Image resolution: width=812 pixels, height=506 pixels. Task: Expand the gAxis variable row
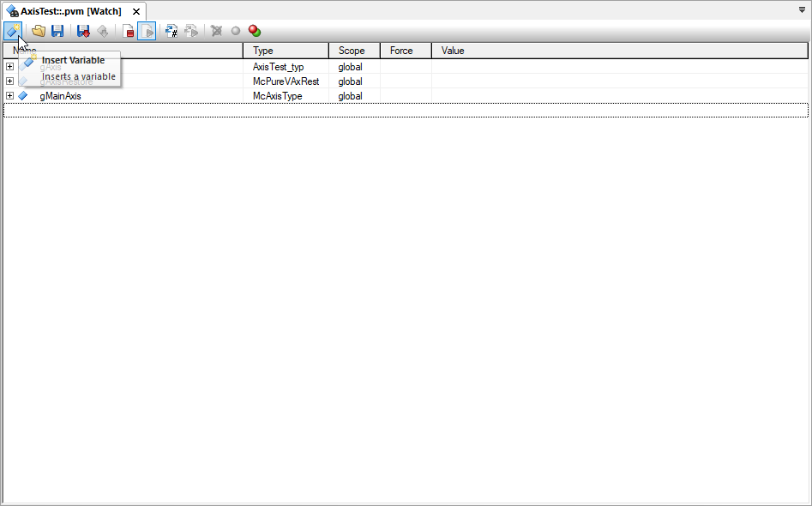point(9,67)
